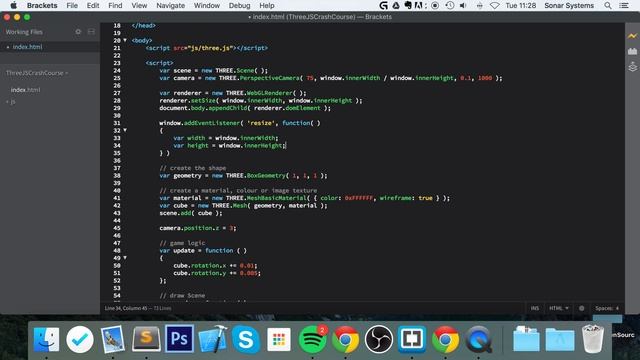640x360 pixels.
Task: Open QuickTime Player from the dock
Action: (478, 339)
